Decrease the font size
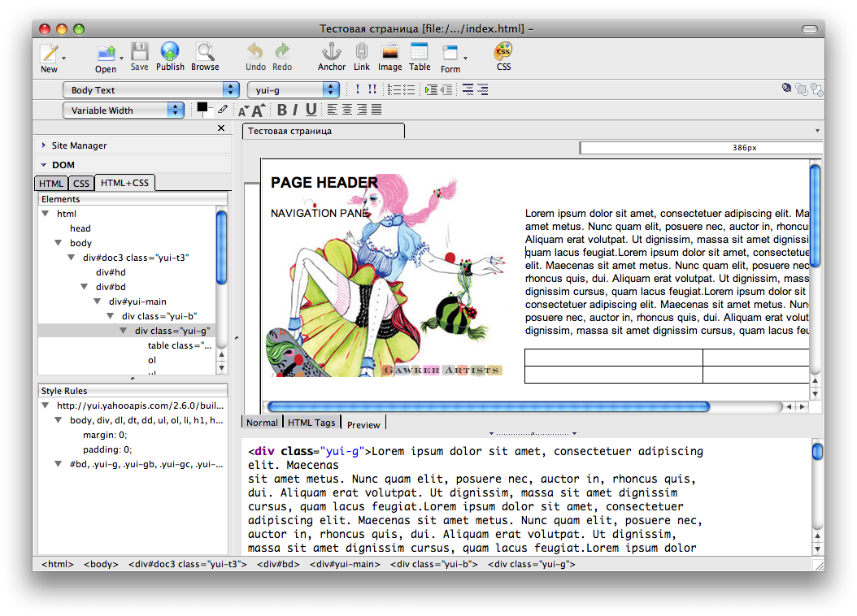 click(x=243, y=111)
